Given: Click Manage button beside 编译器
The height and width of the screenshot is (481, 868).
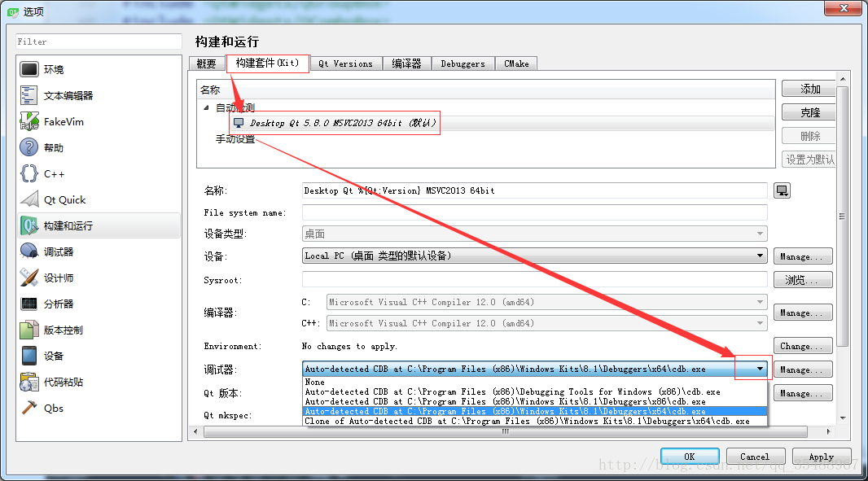Looking at the screenshot, I should (x=803, y=313).
